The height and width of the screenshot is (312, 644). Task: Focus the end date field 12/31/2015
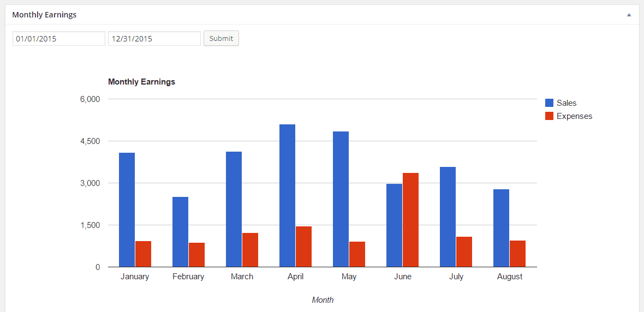click(x=154, y=39)
